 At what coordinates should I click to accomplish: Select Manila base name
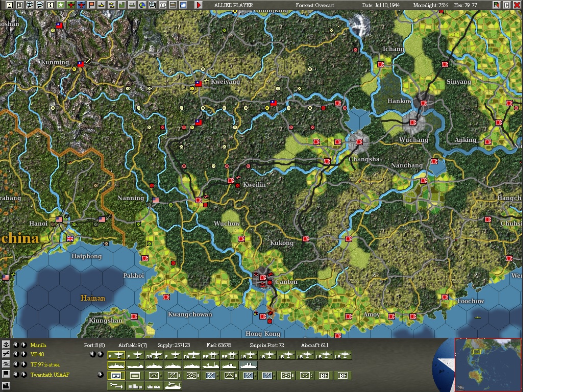38,345
